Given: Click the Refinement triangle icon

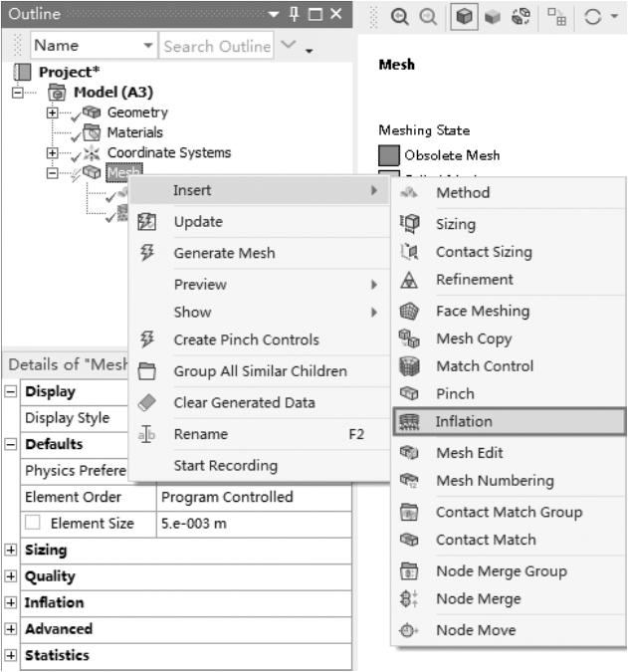Looking at the screenshot, I should point(408,280).
